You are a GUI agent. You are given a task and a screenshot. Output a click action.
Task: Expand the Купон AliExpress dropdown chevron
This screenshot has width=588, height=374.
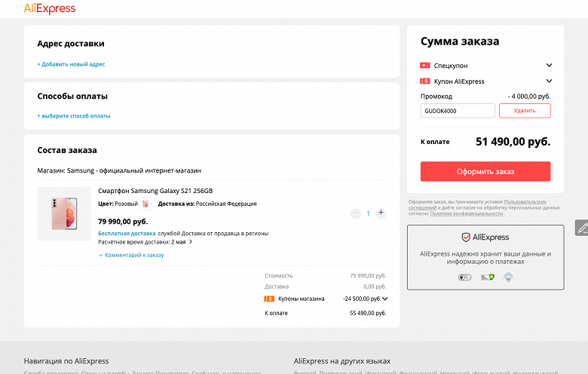549,81
